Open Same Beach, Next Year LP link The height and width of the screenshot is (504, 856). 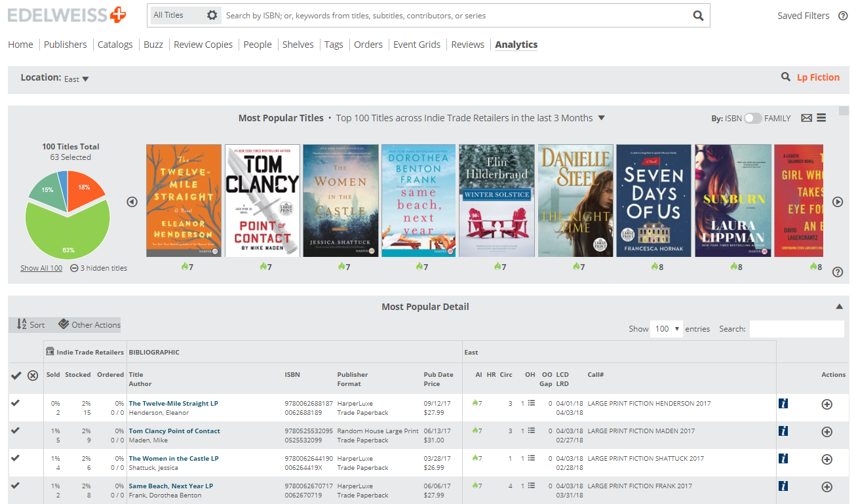171,486
